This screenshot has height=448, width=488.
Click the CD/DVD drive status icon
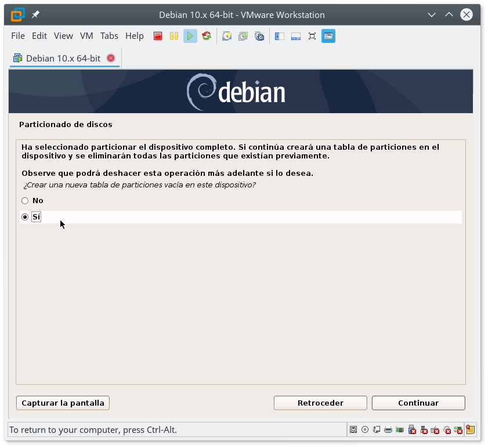(365, 430)
